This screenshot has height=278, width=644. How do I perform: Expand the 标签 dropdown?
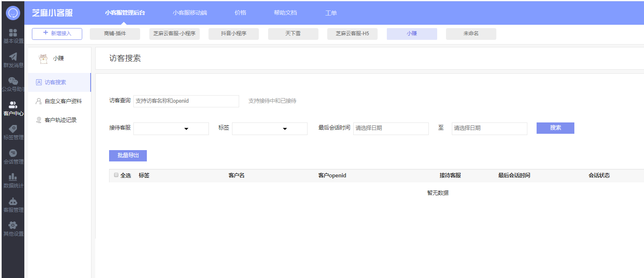[x=270, y=129]
